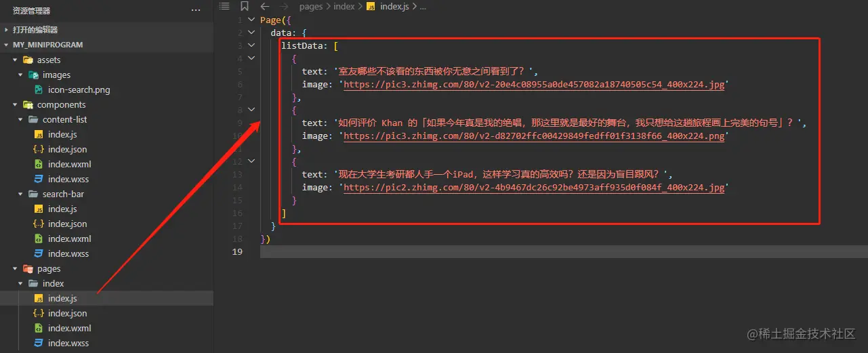
Task: Collapse the assets folder
Action: [x=15, y=60]
